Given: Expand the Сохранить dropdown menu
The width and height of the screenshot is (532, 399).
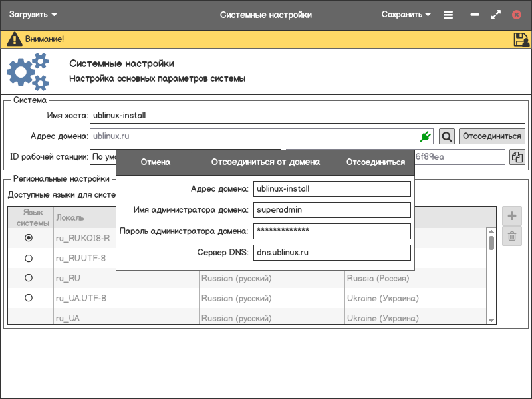Looking at the screenshot, I should [406, 15].
